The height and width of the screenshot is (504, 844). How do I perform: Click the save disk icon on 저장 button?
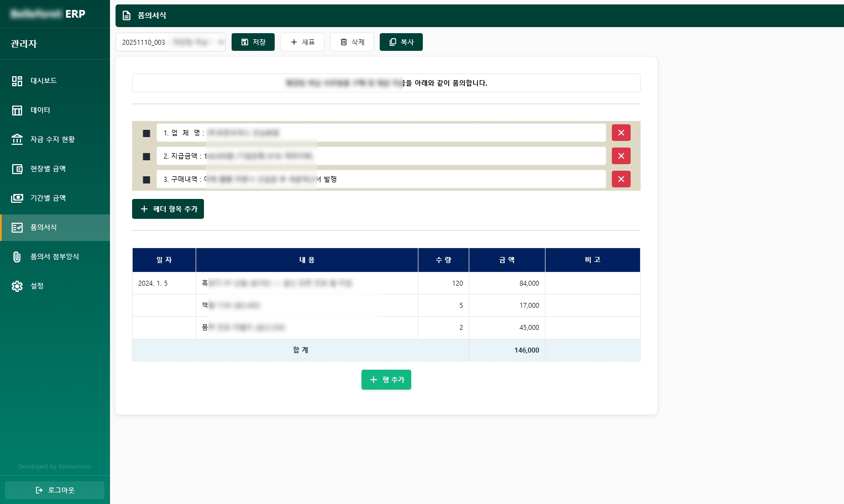(x=245, y=42)
